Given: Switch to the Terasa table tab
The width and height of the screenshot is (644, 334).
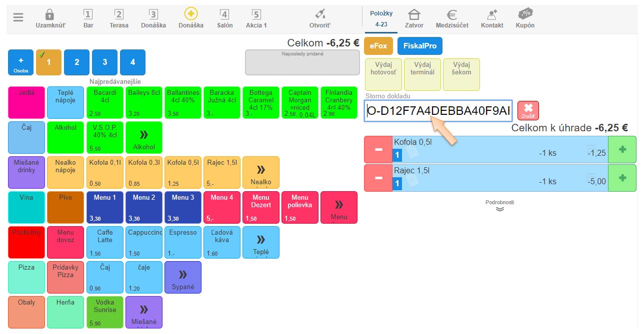Looking at the screenshot, I should coord(119,18).
